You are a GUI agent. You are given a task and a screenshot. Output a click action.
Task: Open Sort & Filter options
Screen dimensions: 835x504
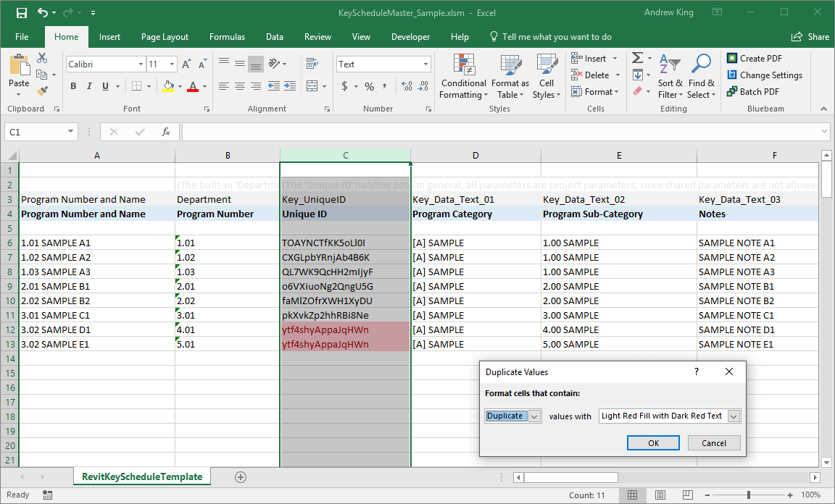pyautogui.click(x=670, y=77)
